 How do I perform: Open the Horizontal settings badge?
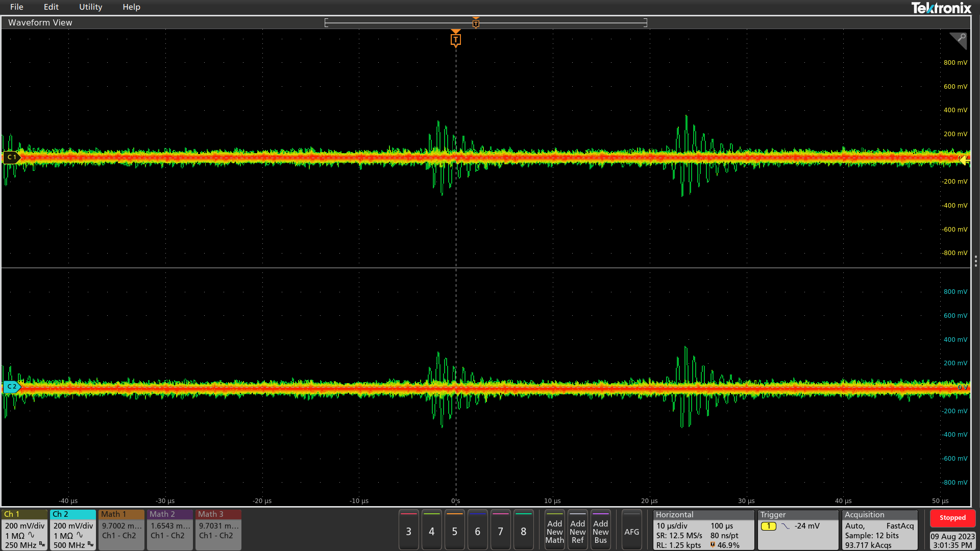(x=703, y=530)
